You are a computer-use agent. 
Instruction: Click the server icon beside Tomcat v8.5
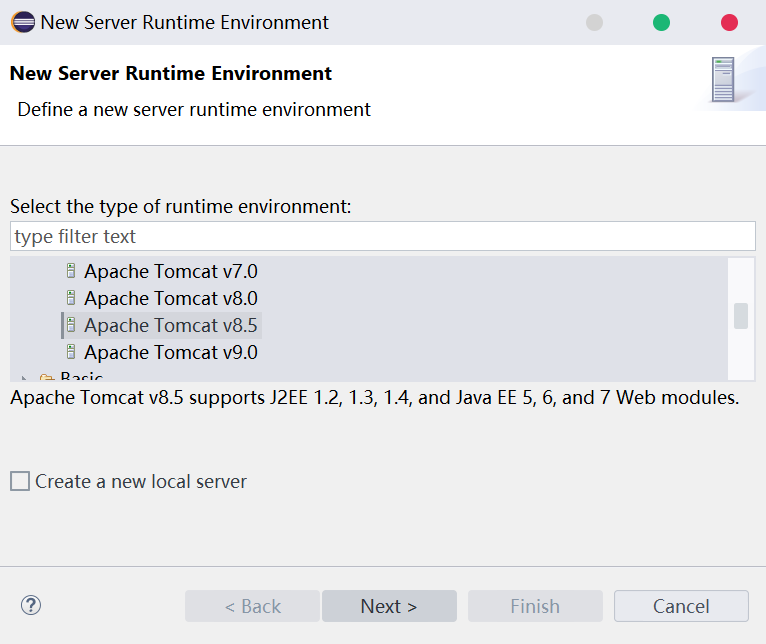(71, 325)
